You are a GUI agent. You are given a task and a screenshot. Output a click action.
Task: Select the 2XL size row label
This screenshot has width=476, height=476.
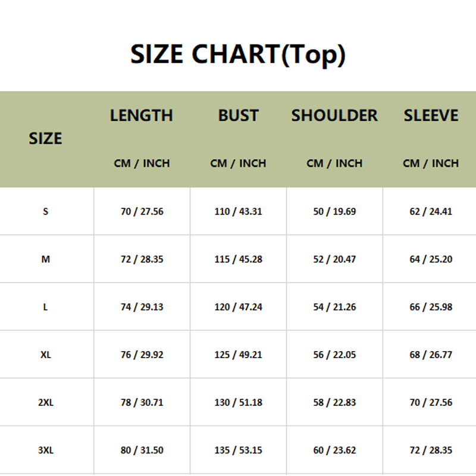(45, 402)
